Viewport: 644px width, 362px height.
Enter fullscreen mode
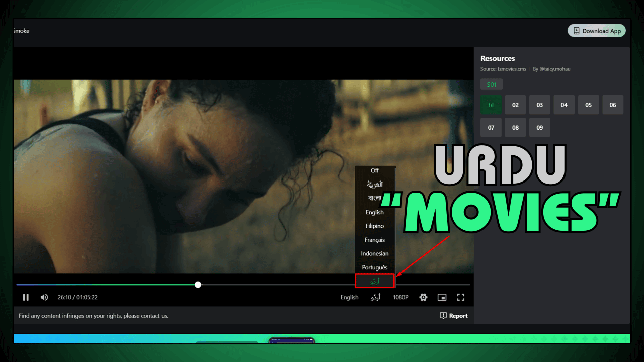tap(460, 297)
